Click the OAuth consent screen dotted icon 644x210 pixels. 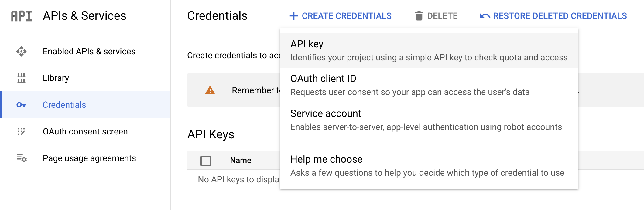point(21,131)
